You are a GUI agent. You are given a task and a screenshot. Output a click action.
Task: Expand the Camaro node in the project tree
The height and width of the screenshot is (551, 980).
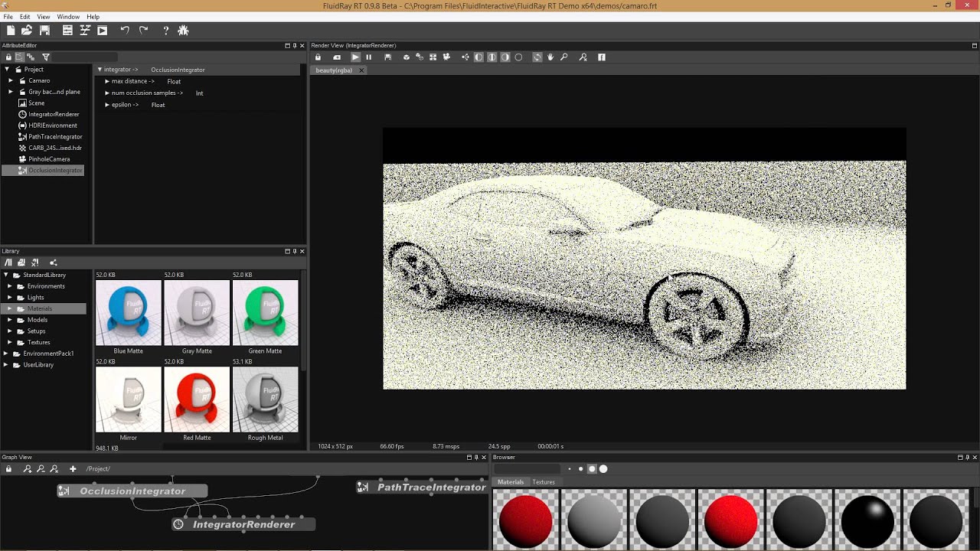click(x=11, y=80)
